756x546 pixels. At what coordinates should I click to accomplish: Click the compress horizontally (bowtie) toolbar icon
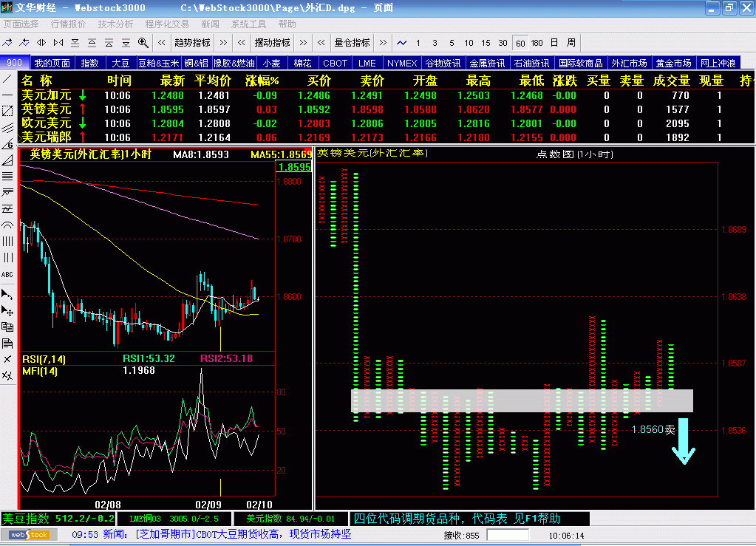click(x=58, y=43)
